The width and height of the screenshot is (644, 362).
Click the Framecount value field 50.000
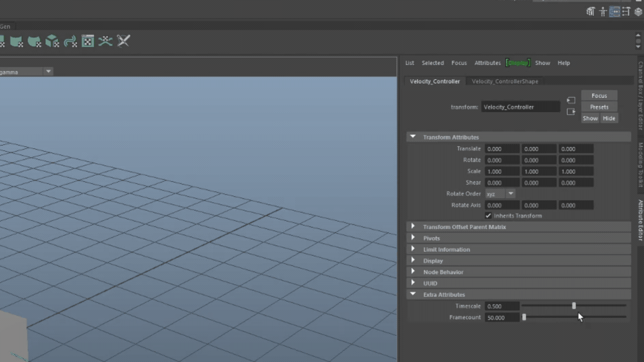502,317
